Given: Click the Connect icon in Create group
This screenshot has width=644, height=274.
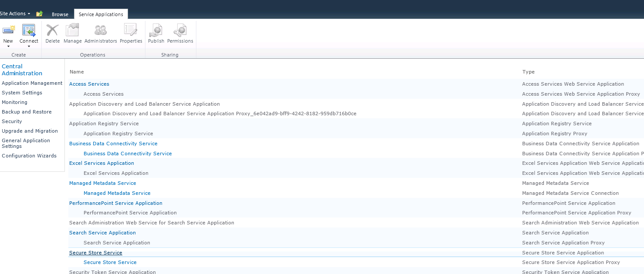Looking at the screenshot, I should click(x=29, y=30).
